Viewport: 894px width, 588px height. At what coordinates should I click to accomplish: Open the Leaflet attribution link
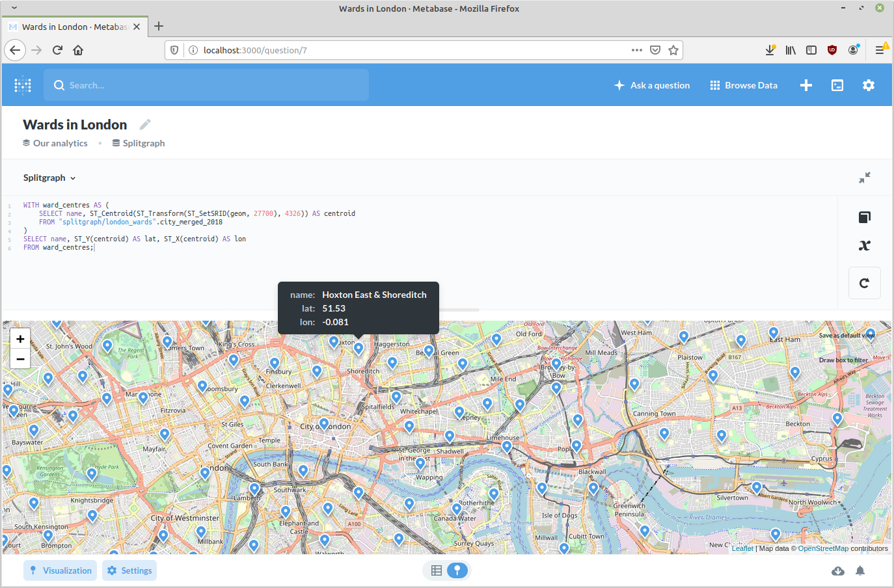click(x=742, y=548)
